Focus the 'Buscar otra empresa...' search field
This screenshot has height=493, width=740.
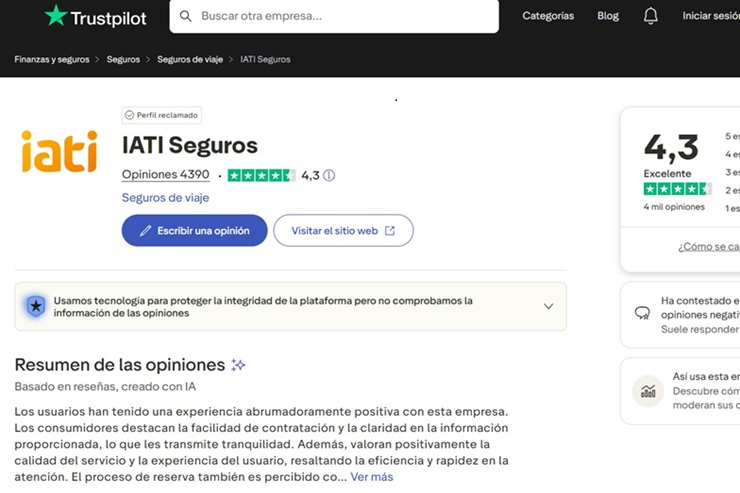(334, 16)
